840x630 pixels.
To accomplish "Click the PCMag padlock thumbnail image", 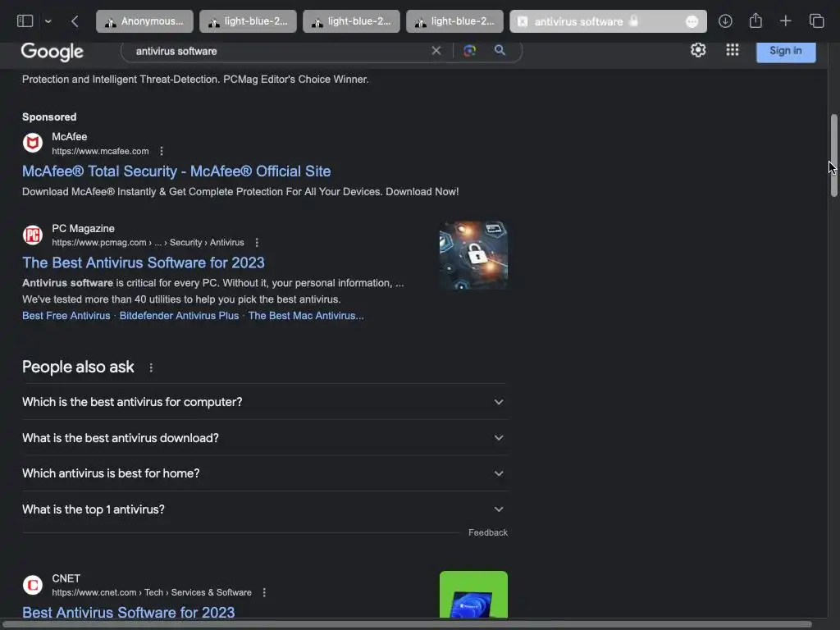I will click(x=473, y=256).
